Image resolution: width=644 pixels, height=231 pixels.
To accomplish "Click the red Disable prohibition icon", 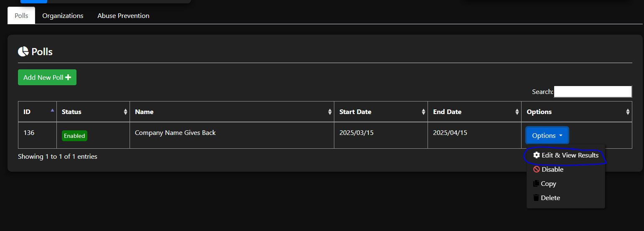I will pyautogui.click(x=537, y=170).
